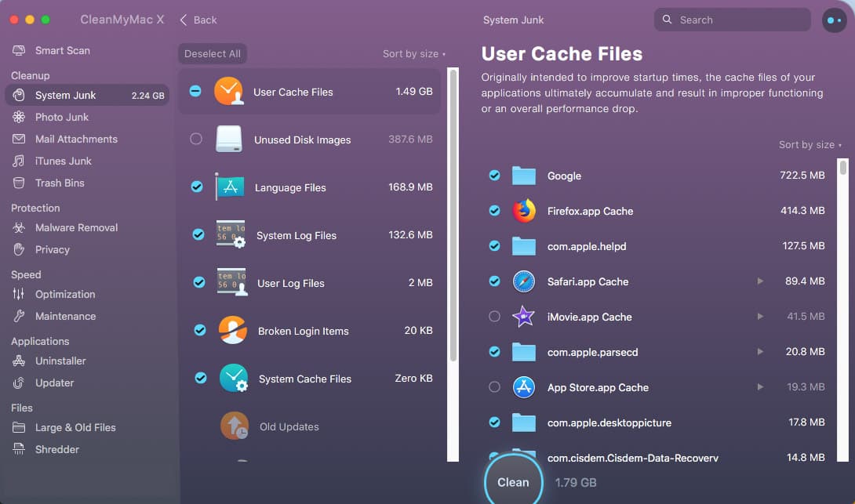Select the Maintenance module label
The image size is (855, 504).
click(x=65, y=316)
